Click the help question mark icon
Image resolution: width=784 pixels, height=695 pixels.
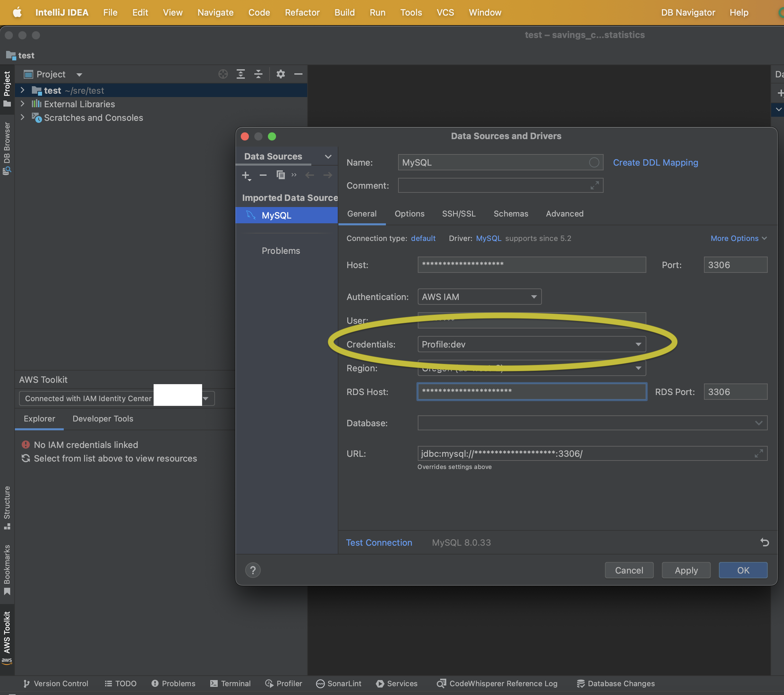(253, 570)
